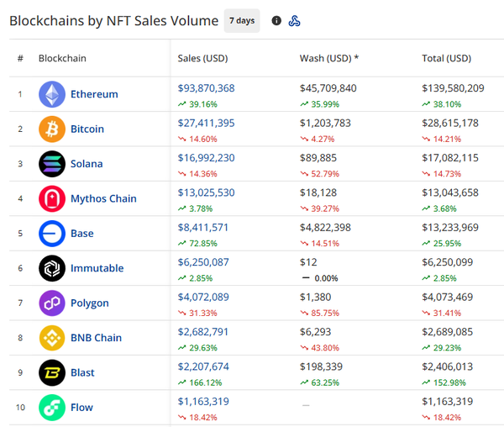Click the BNB Chain logo icon
This screenshot has width=504, height=427.
52,338
